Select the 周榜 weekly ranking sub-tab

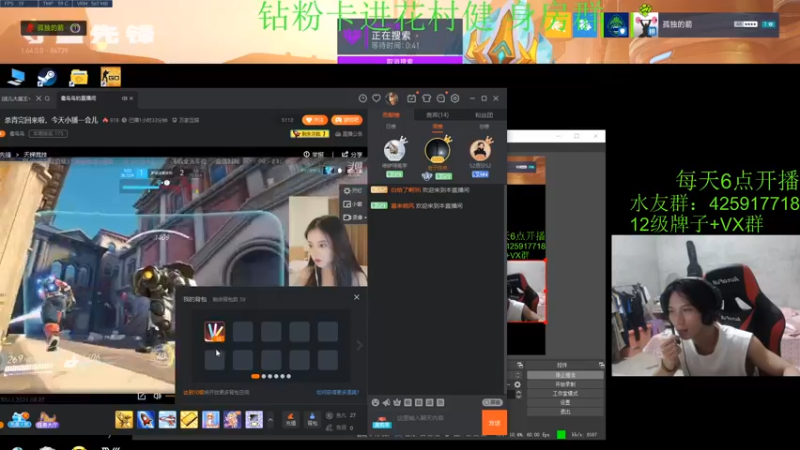pos(438,126)
